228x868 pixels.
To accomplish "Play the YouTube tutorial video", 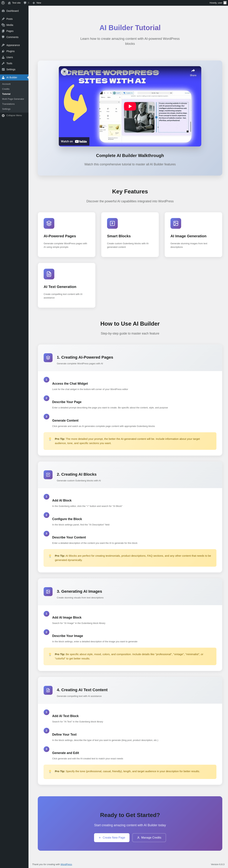I will click(x=130, y=106).
